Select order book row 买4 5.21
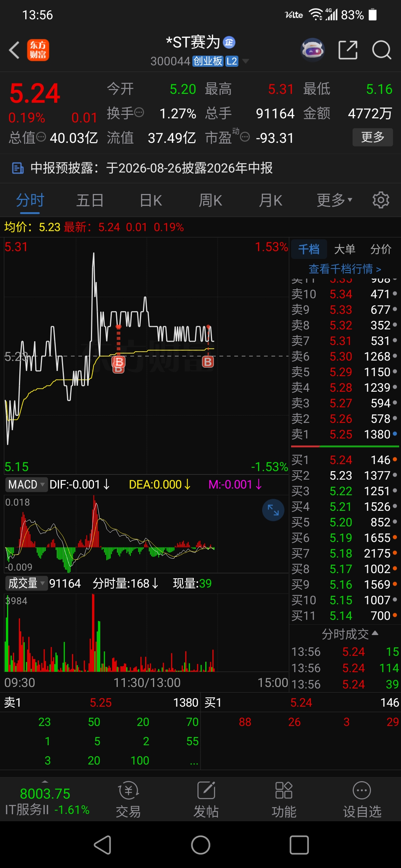401x868 pixels. pyautogui.click(x=345, y=507)
